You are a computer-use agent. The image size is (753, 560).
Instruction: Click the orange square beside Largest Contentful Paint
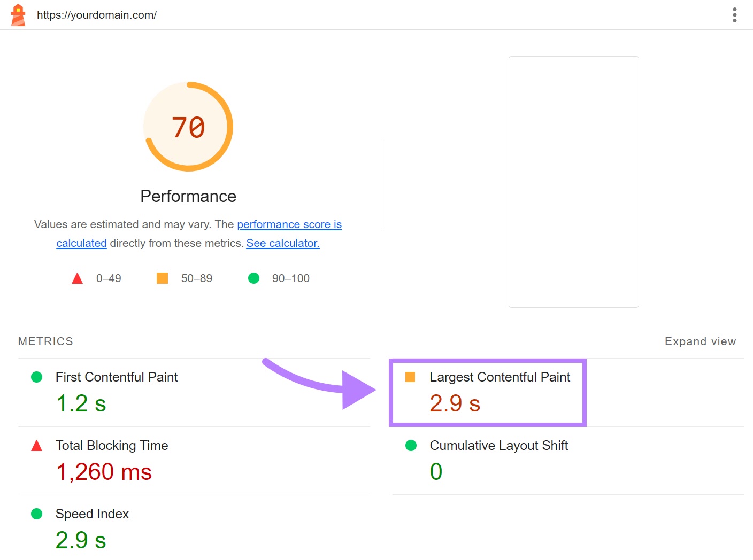pyautogui.click(x=411, y=377)
